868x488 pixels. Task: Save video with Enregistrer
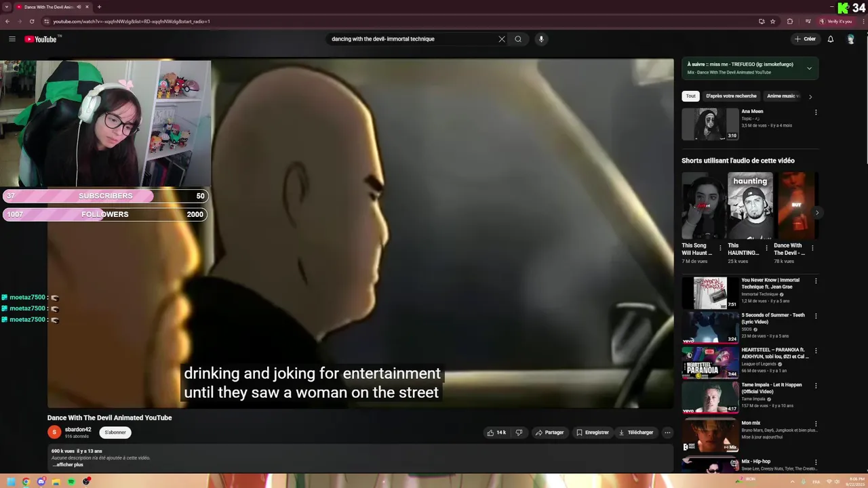click(593, 432)
